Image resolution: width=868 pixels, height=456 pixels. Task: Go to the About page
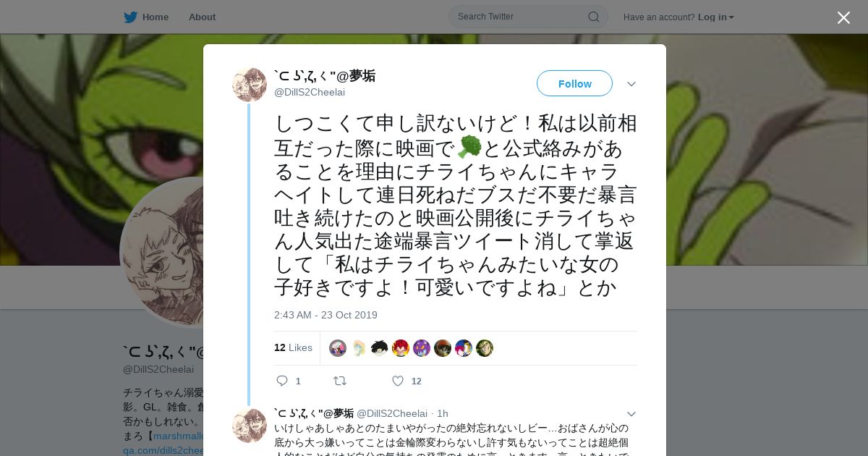[202, 17]
